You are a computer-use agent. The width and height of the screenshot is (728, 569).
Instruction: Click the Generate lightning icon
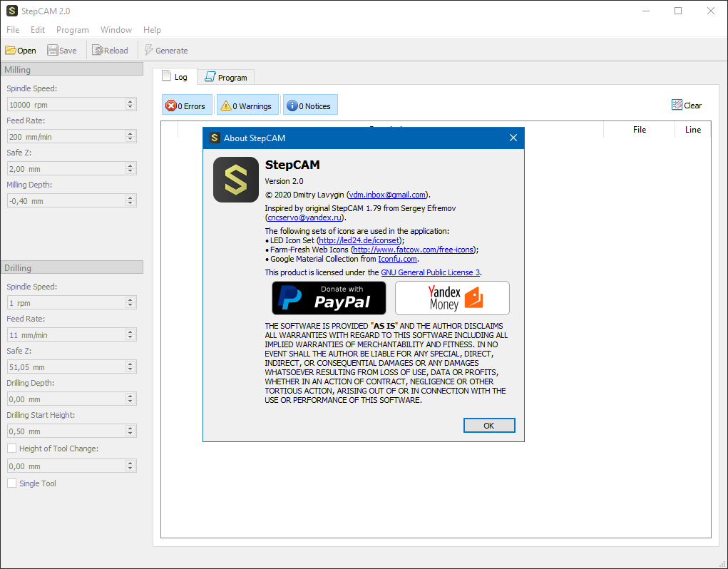click(x=148, y=50)
